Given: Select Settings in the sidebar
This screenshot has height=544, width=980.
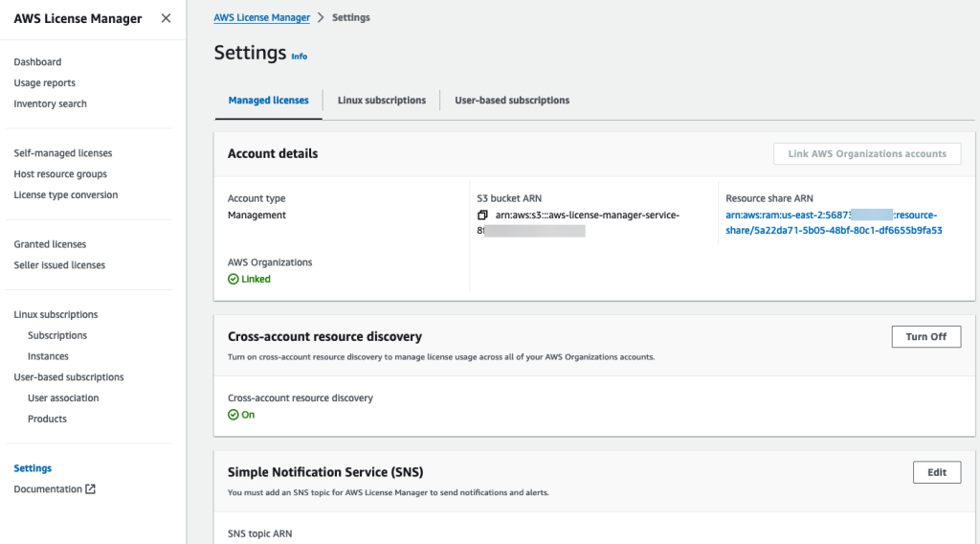Looking at the screenshot, I should click(33, 468).
